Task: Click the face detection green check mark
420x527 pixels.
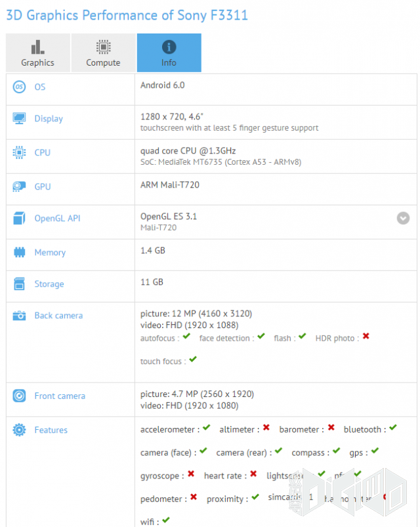Action: pyautogui.click(x=261, y=336)
